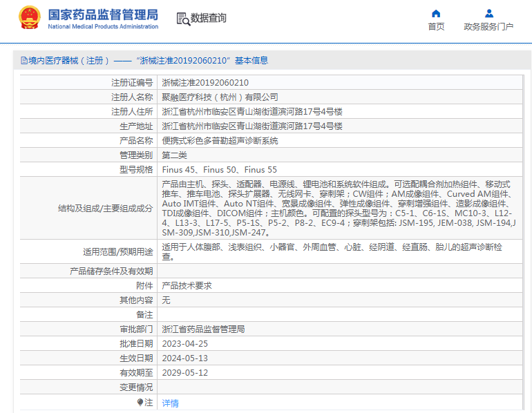Open 政务服务门户 portal link

[488, 26]
